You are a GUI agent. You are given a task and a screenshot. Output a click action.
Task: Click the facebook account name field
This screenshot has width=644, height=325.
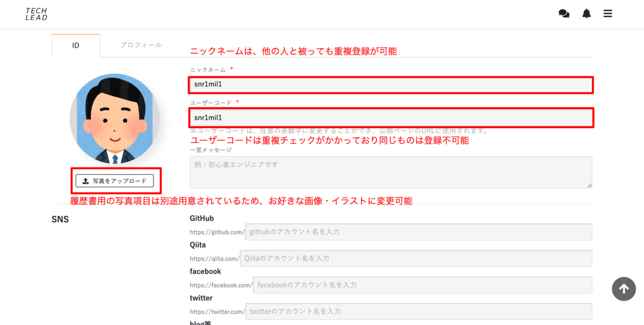click(x=422, y=285)
